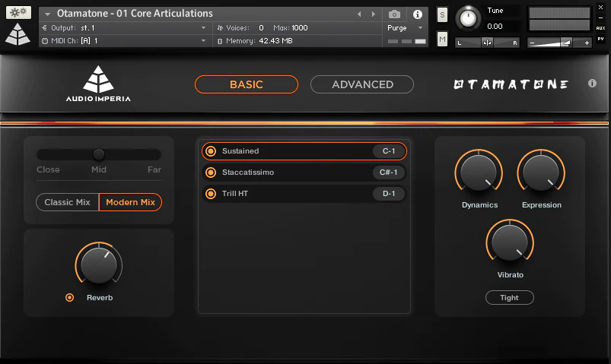Click the output level meter
Viewport: 611px width, 364px height.
click(559, 19)
